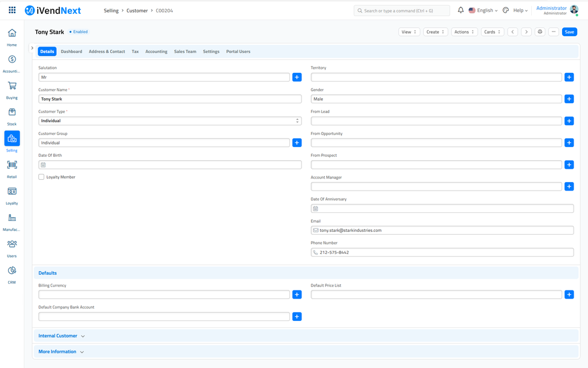Screen dimensions: 588x368
Task: Click the print icon in toolbar
Action: pos(540,32)
